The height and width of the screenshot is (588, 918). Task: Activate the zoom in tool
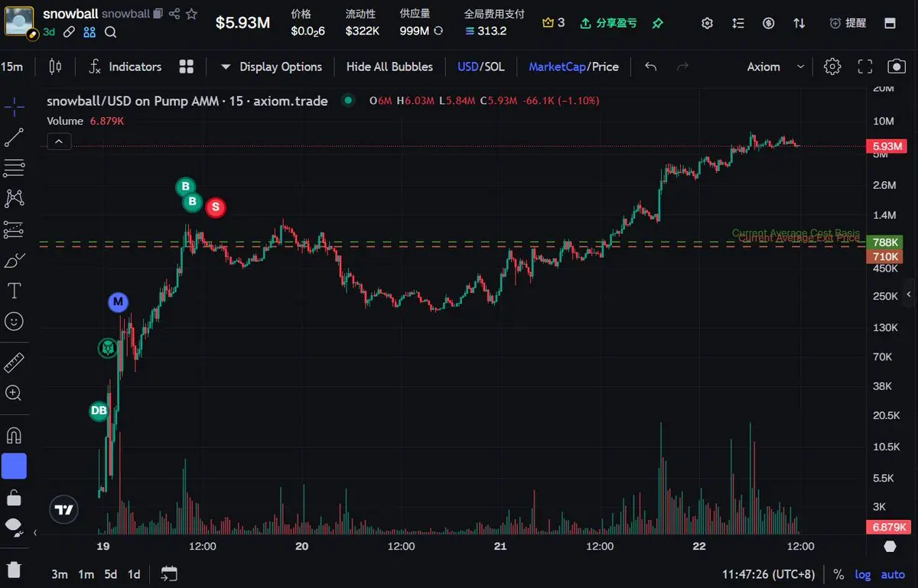point(14,393)
